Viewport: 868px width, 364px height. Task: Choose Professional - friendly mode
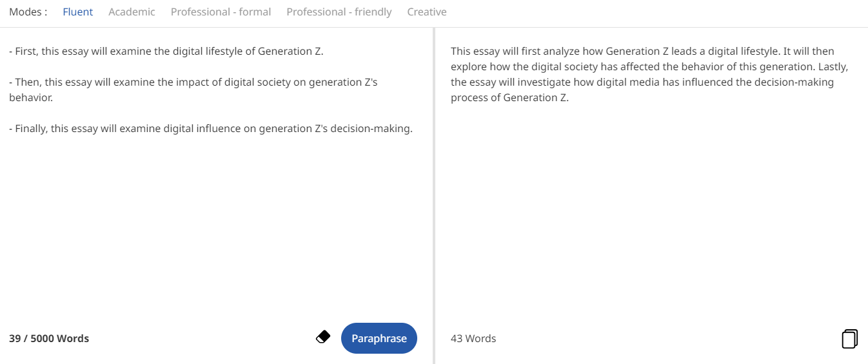339,12
